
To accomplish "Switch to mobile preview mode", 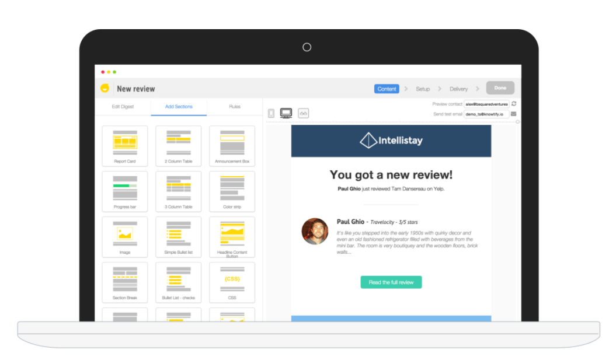I will pos(271,113).
